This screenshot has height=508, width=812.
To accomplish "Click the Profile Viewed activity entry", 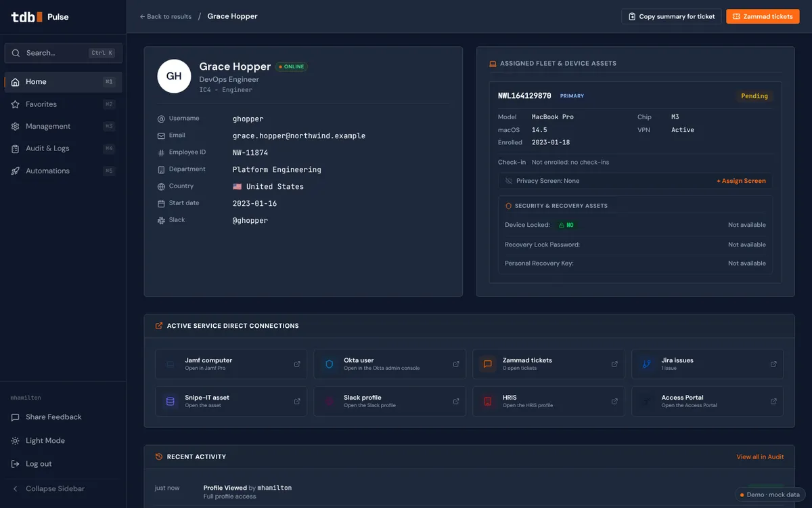I will point(469,492).
